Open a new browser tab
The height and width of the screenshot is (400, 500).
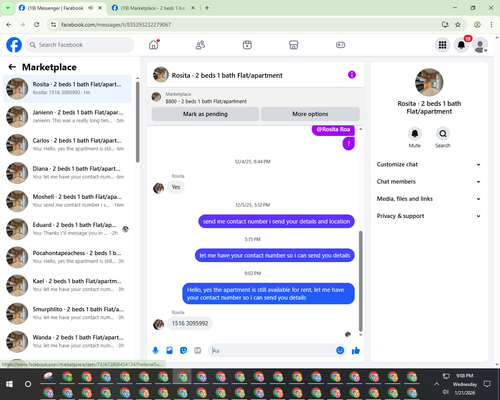point(207,8)
